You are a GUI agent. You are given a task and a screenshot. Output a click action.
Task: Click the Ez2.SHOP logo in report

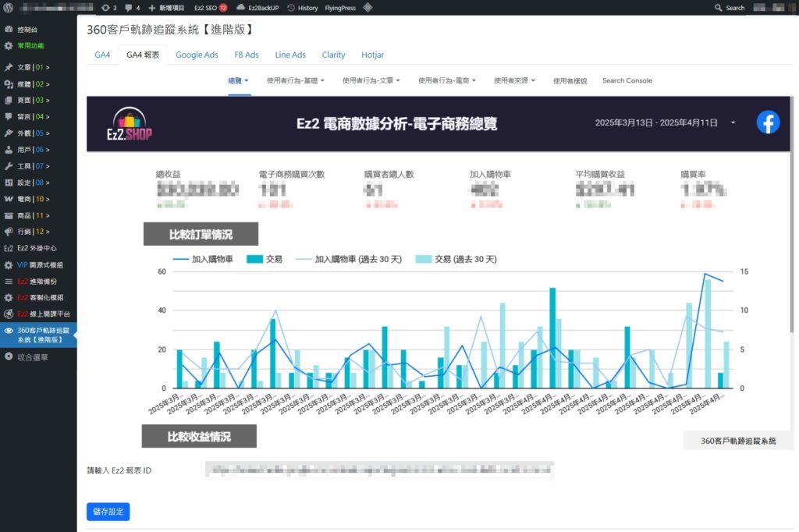(130, 123)
